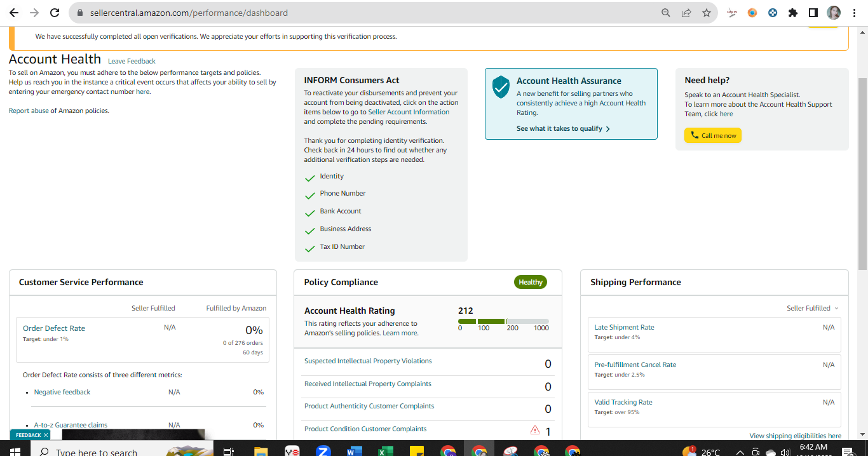The width and height of the screenshot is (868, 456).
Task: Open the Seller Fulfilled dropdown in Shipping Performance
Action: click(x=813, y=308)
